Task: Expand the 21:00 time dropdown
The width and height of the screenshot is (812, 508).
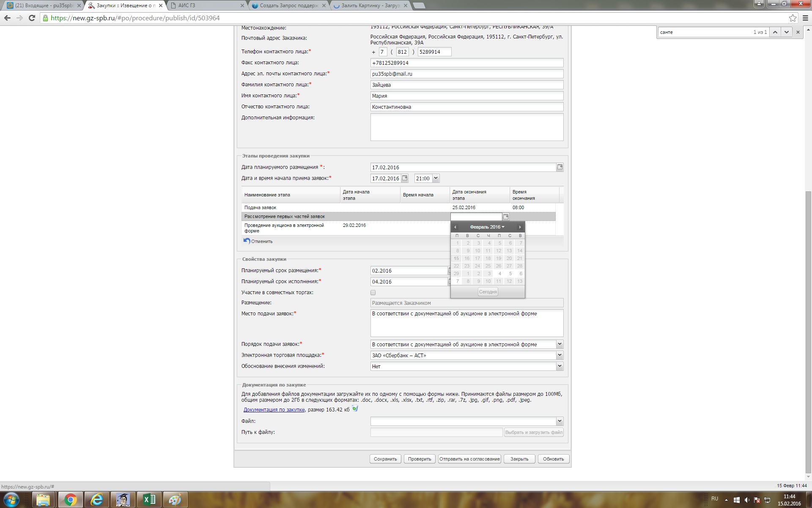Action: click(436, 178)
